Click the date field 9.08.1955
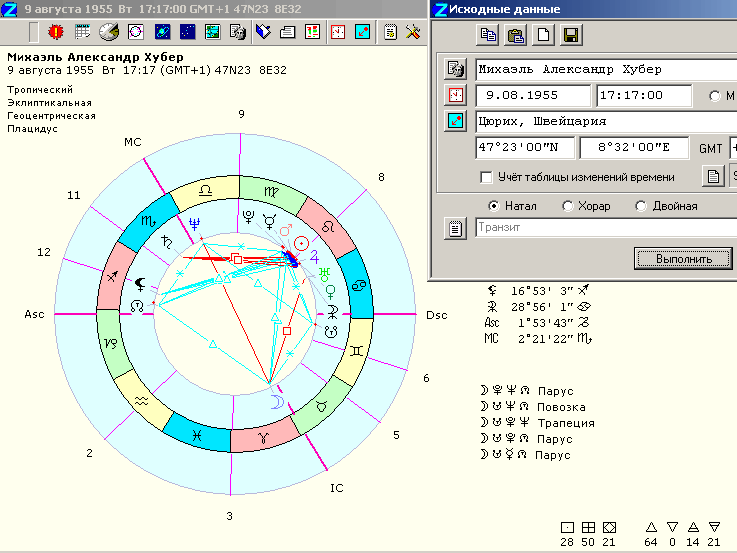 pyautogui.click(x=533, y=95)
